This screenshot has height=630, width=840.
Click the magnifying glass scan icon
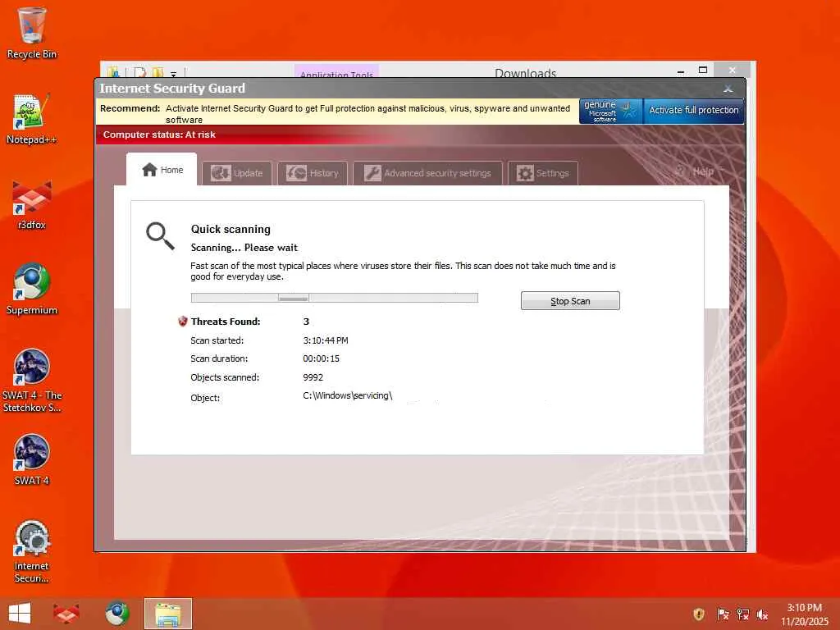click(160, 235)
